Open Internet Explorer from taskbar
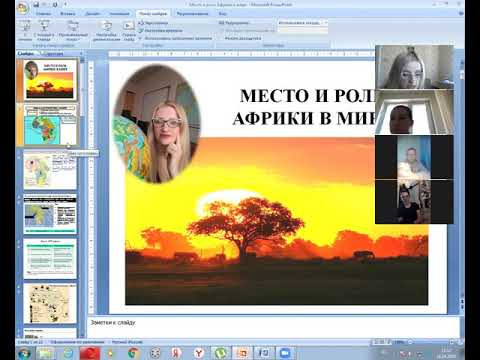Image resolution: width=480 pixels, height=360 pixels. (68, 353)
